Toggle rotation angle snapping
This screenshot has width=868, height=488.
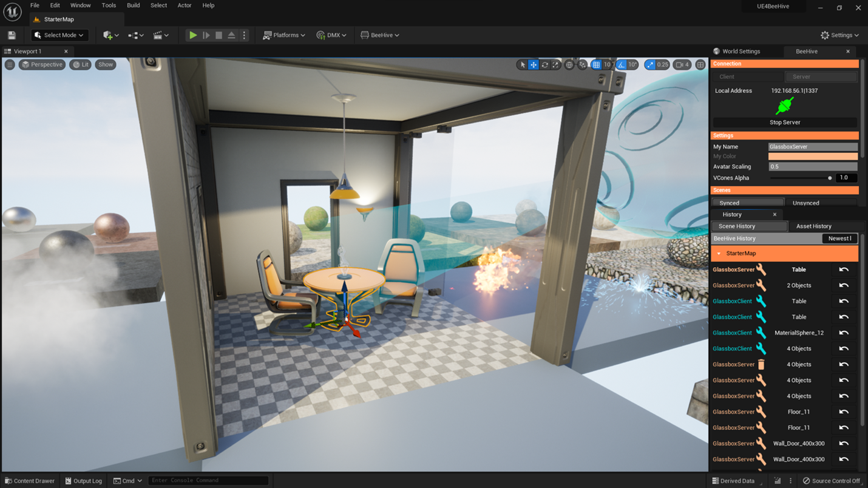coord(622,65)
